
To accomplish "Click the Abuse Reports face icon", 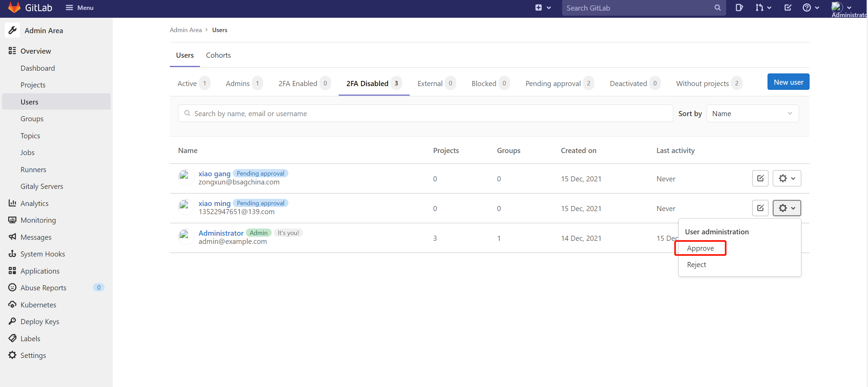I will point(12,288).
